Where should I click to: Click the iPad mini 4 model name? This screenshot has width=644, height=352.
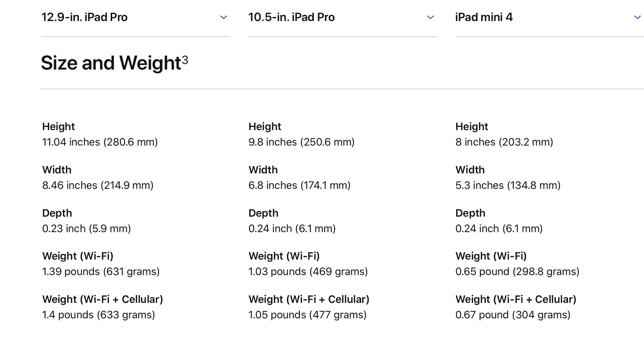point(484,17)
